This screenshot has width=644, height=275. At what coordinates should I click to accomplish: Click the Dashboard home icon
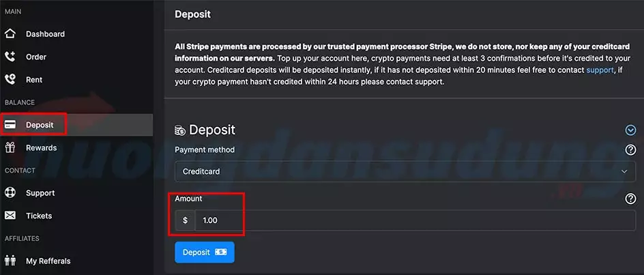(x=10, y=33)
